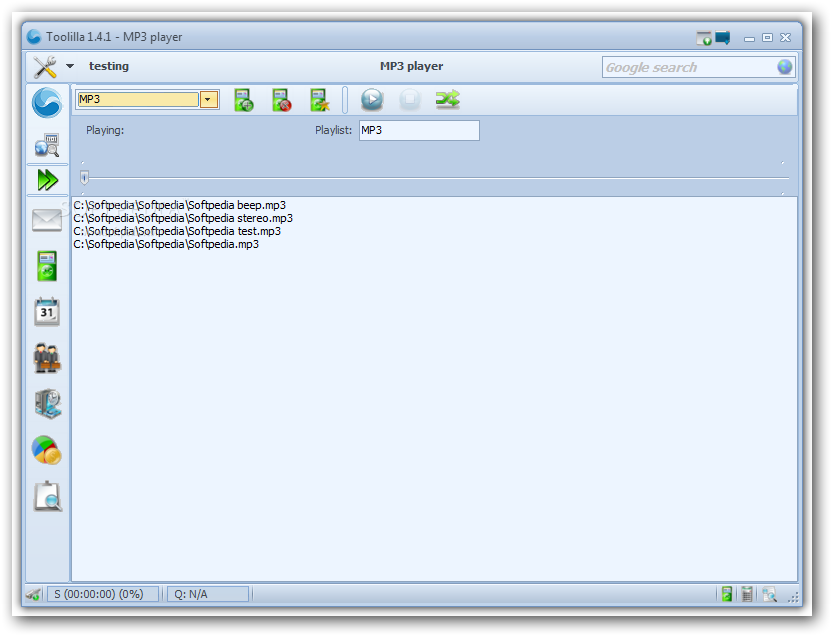The height and width of the screenshot is (636, 832).
Task: Click the S (00:00:00) (0%) status field
Action: click(x=103, y=594)
